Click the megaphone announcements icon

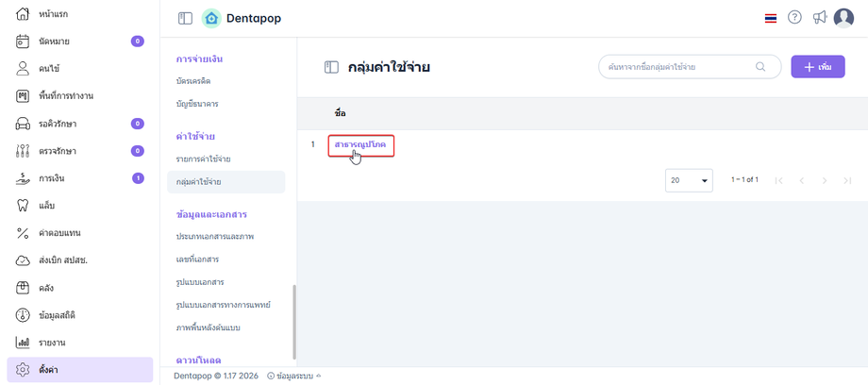(x=819, y=18)
